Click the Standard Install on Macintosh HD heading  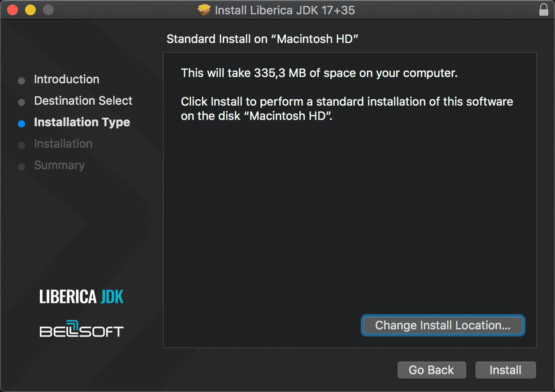[x=261, y=39]
